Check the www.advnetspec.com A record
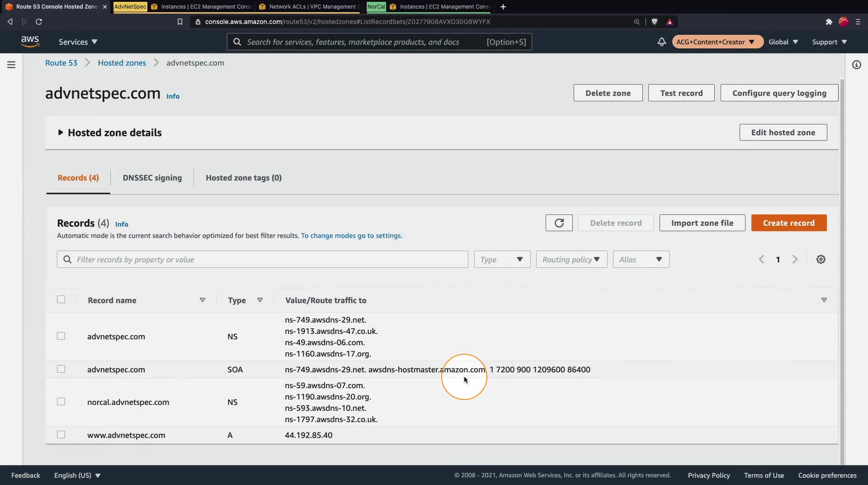Image resolution: width=868 pixels, height=485 pixels. pyautogui.click(x=61, y=435)
